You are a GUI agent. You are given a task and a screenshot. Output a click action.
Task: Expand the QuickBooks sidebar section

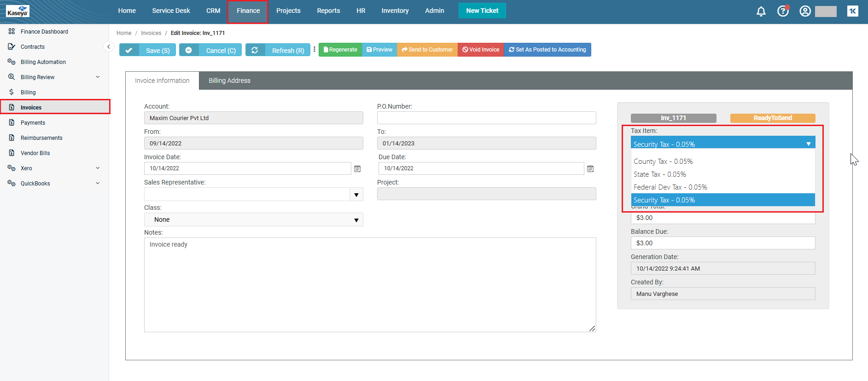98,184
